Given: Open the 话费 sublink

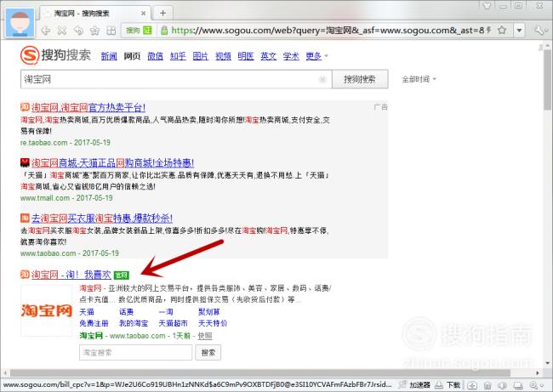Looking at the screenshot, I should [126, 311].
